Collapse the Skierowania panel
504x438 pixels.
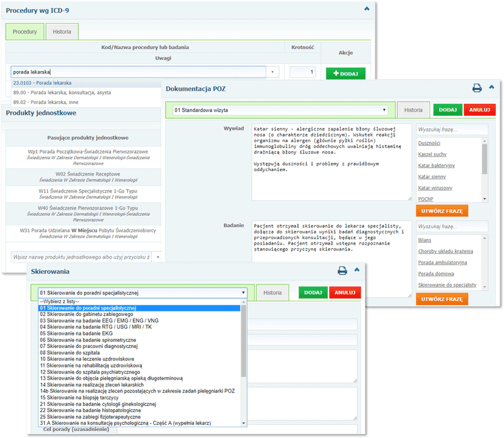[357, 271]
